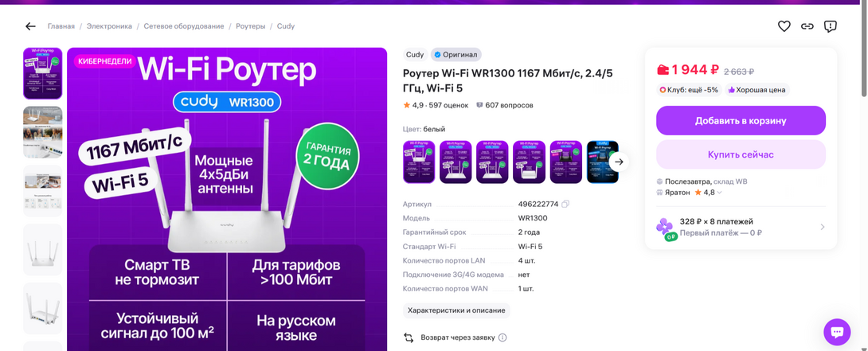Add product to favorites with heart icon
The height and width of the screenshot is (351, 868).
click(x=784, y=26)
